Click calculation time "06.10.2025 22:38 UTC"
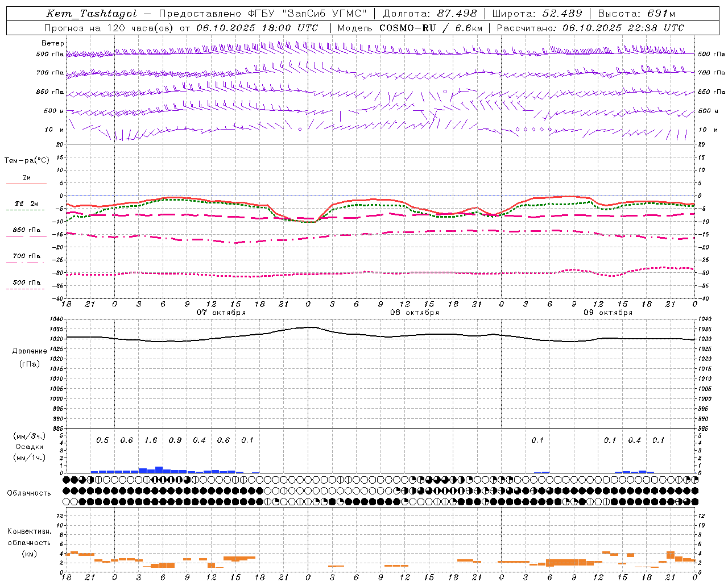Viewport: 728px width, 582px height. coord(623,28)
